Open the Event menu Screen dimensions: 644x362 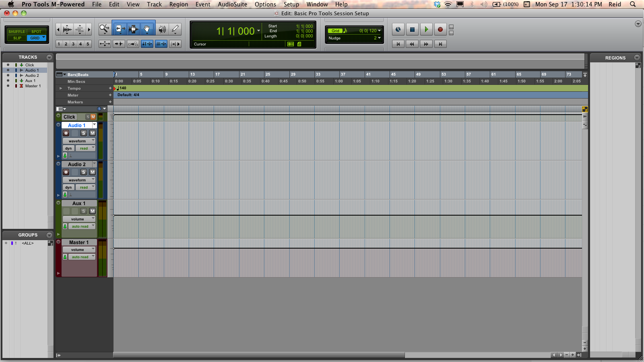coord(203,4)
